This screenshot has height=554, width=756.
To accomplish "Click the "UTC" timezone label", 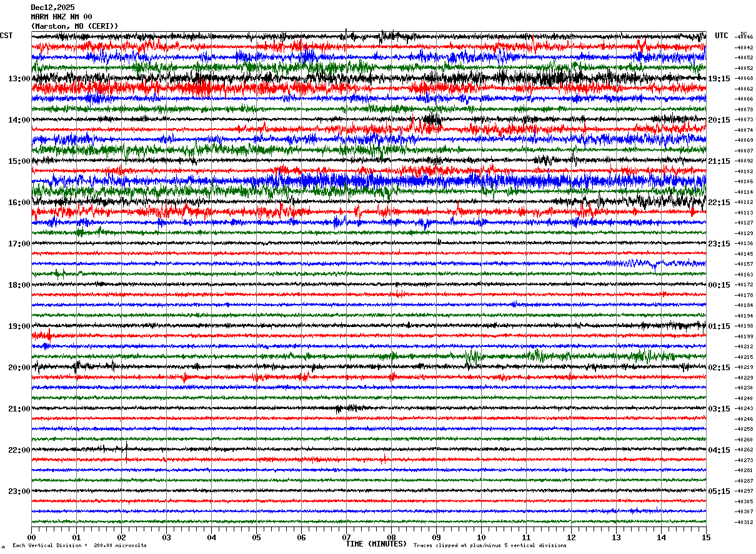I will [x=722, y=36].
